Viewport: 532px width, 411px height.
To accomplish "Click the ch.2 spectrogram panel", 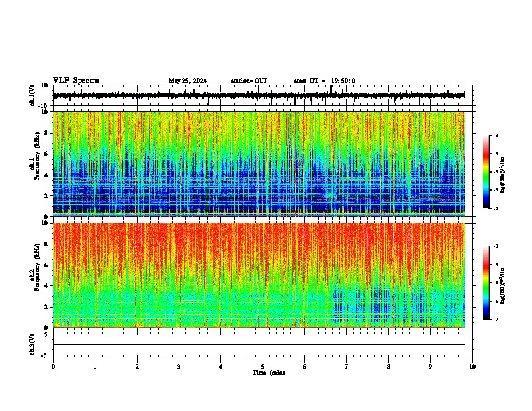I will [x=263, y=275].
